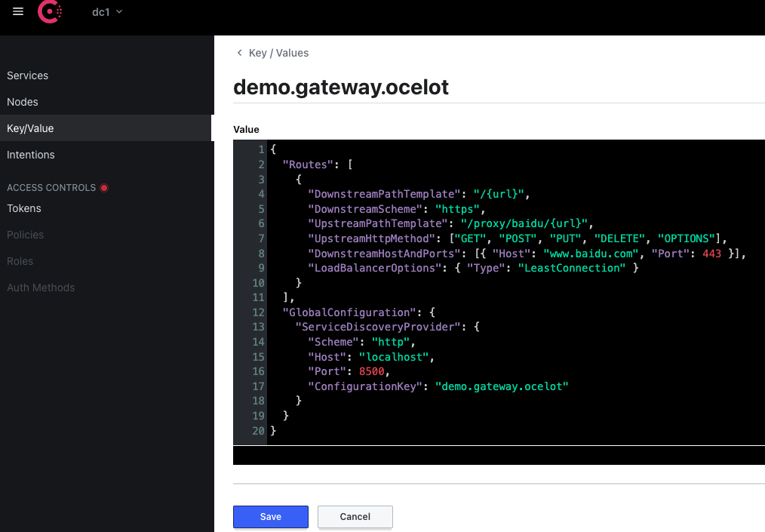Click the red Access Controls status dot
The height and width of the screenshot is (532, 765).
[x=104, y=188]
